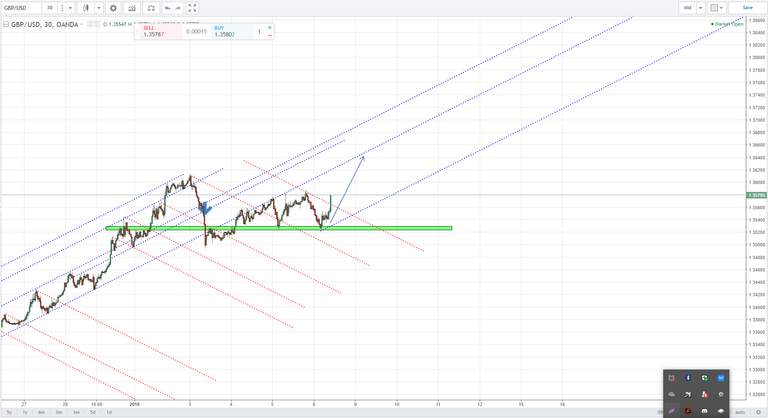This screenshot has height=418, width=768.
Task: Click the Save button
Action: (x=747, y=8)
